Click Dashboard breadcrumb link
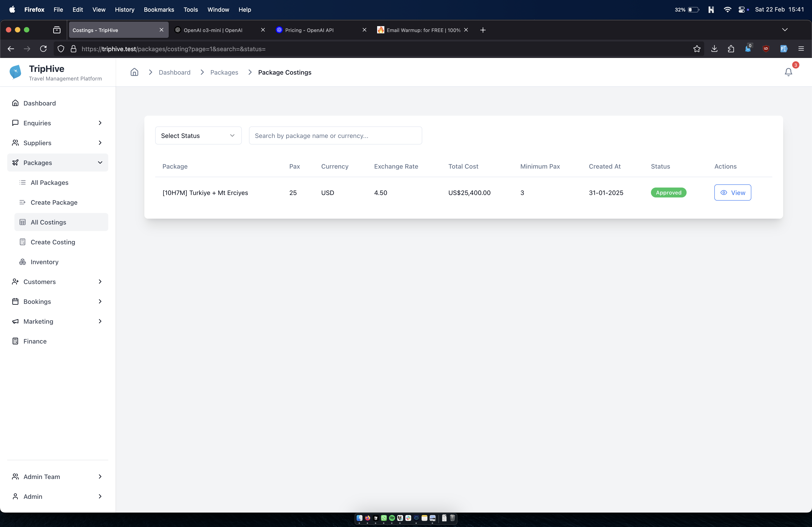The height and width of the screenshot is (527, 812). pyautogui.click(x=175, y=72)
